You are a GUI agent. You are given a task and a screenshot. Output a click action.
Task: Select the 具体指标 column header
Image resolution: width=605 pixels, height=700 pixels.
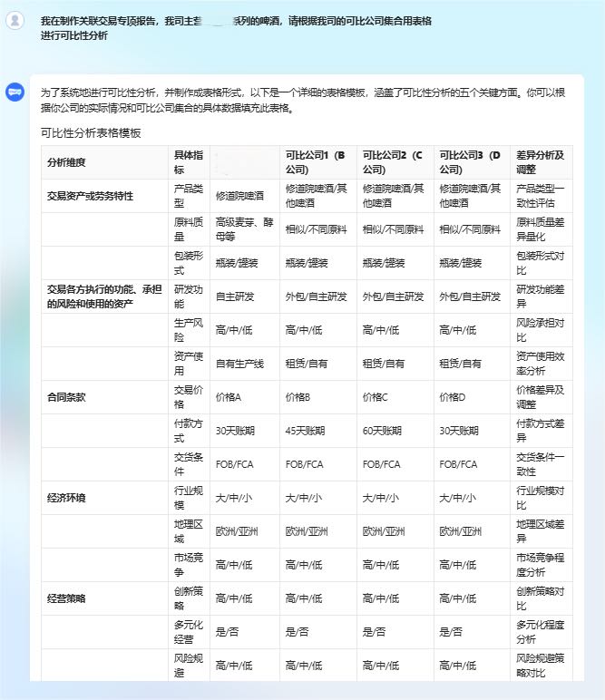coord(189,161)
